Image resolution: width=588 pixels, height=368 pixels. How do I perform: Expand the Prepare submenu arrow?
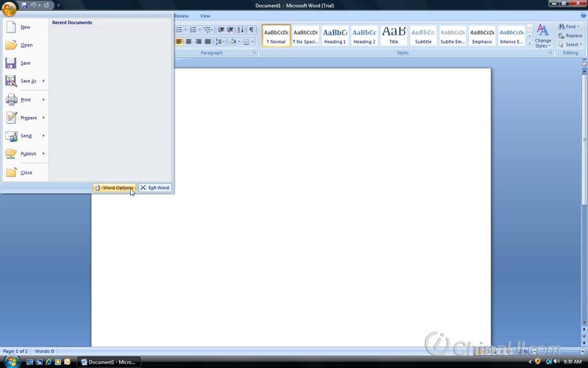click(43, 118)
